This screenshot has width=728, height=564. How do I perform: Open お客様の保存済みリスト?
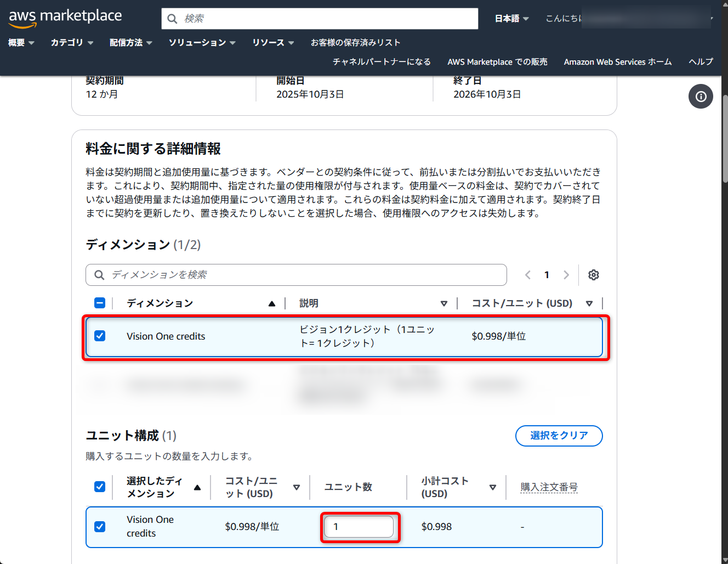(x=356, y=43)
